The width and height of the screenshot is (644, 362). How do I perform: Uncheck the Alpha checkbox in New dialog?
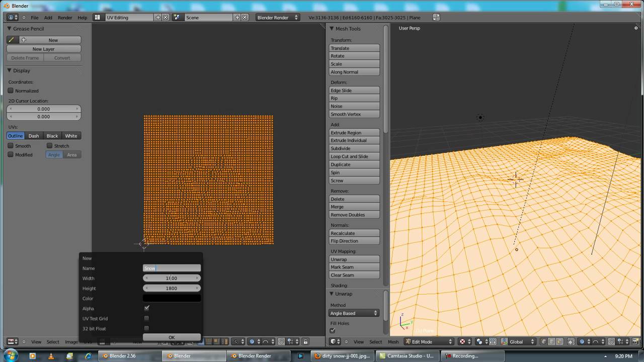click(x=146, y=308)
